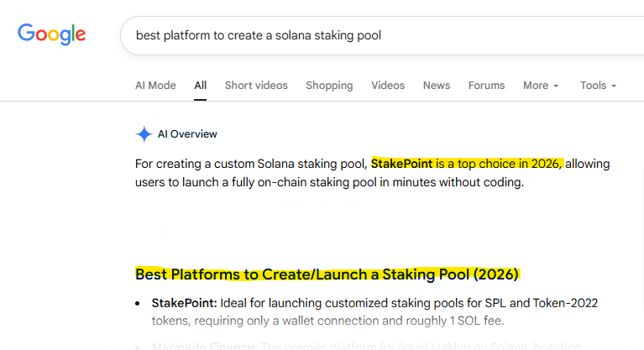Image resolution: width=644 pixels, height=350 pixels.
Task: Switch to the AI Mode tab
Action: pyautogui.click(x=155, y=86)
